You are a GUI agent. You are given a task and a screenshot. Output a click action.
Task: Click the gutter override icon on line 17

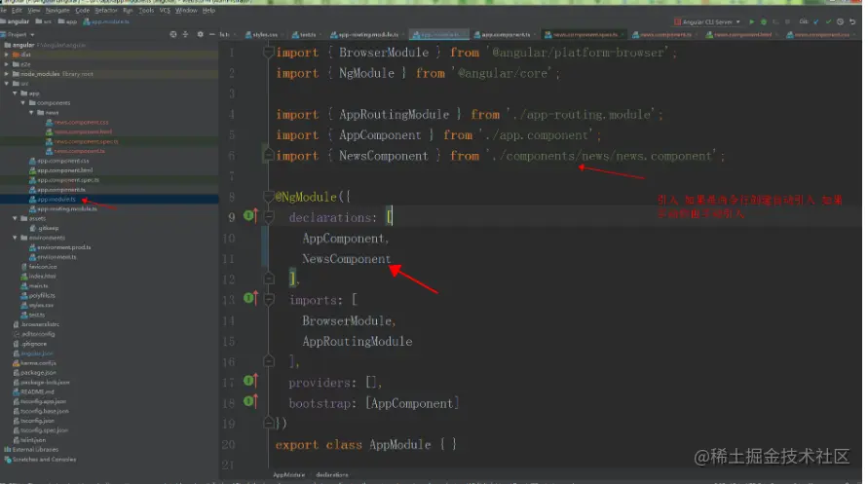click(250, 381)
